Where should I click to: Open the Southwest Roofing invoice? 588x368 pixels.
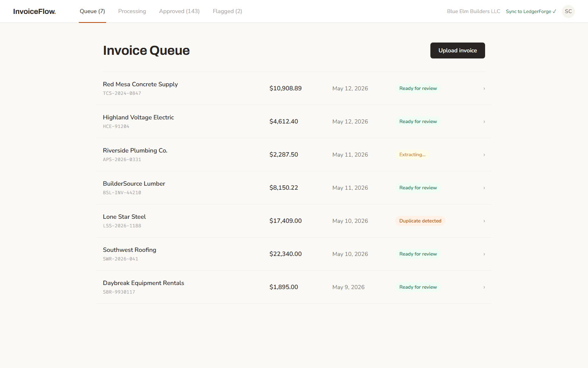(294, 254)
